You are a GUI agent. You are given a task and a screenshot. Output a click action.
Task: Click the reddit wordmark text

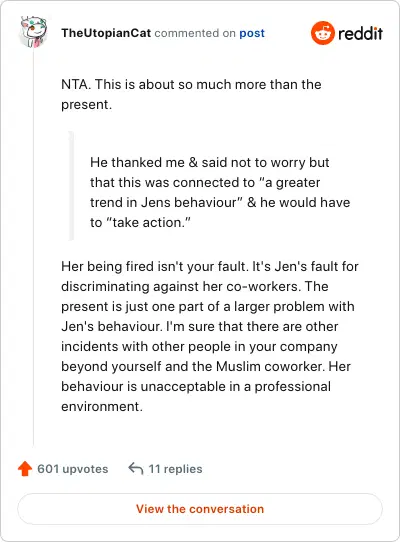point(361,34)
